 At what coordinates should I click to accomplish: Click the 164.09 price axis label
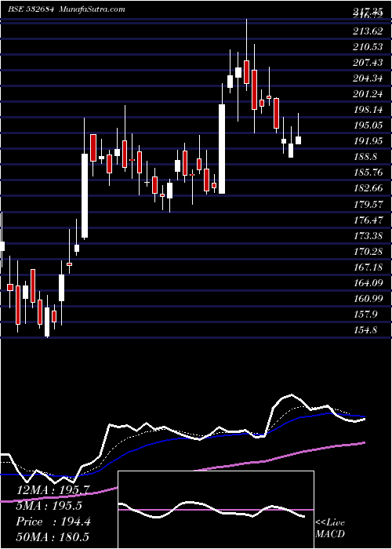click(x=368, y=282)
